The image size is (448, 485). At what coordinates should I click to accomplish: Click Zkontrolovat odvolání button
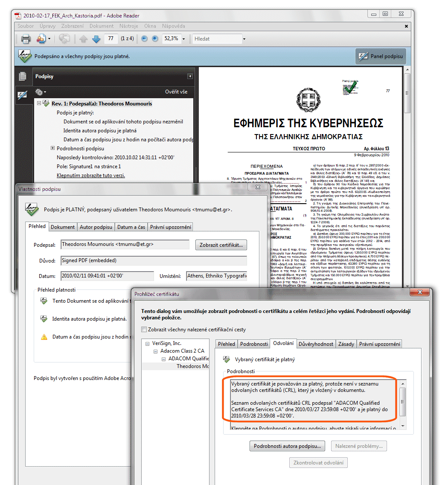[318, 463]
